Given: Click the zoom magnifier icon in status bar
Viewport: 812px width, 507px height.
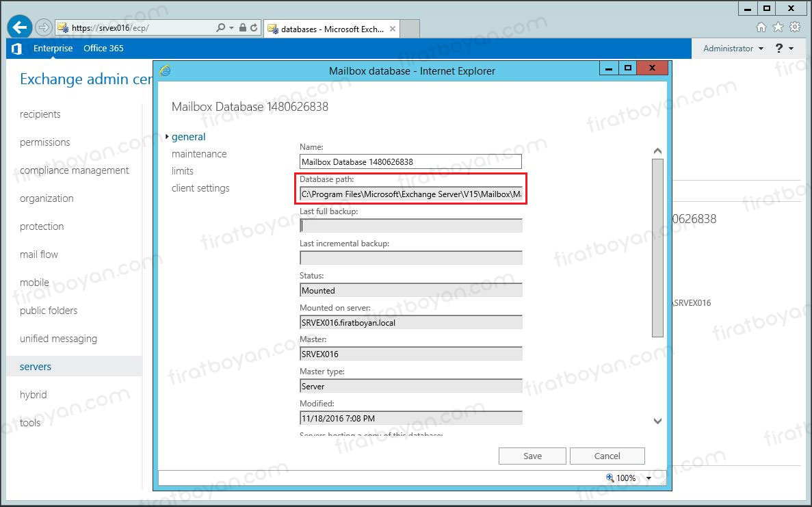Looking at the screenshot, I should (610, 478).
